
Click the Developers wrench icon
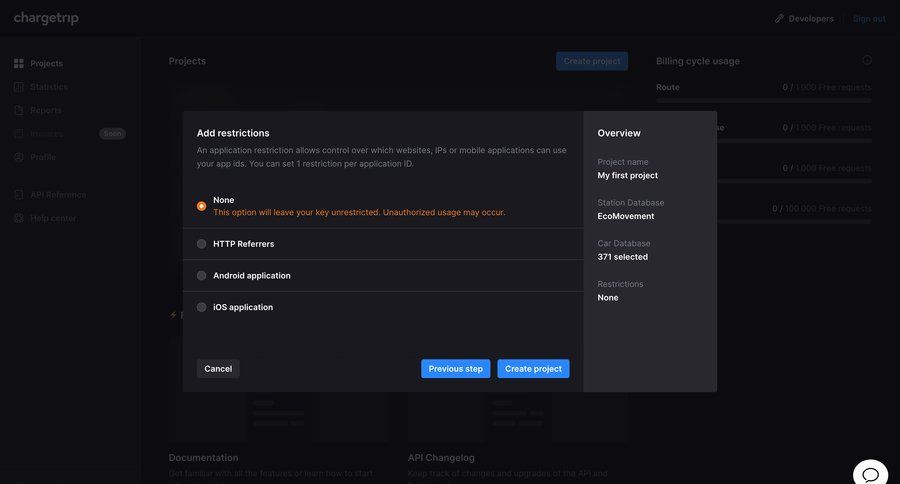pos(779,18)
